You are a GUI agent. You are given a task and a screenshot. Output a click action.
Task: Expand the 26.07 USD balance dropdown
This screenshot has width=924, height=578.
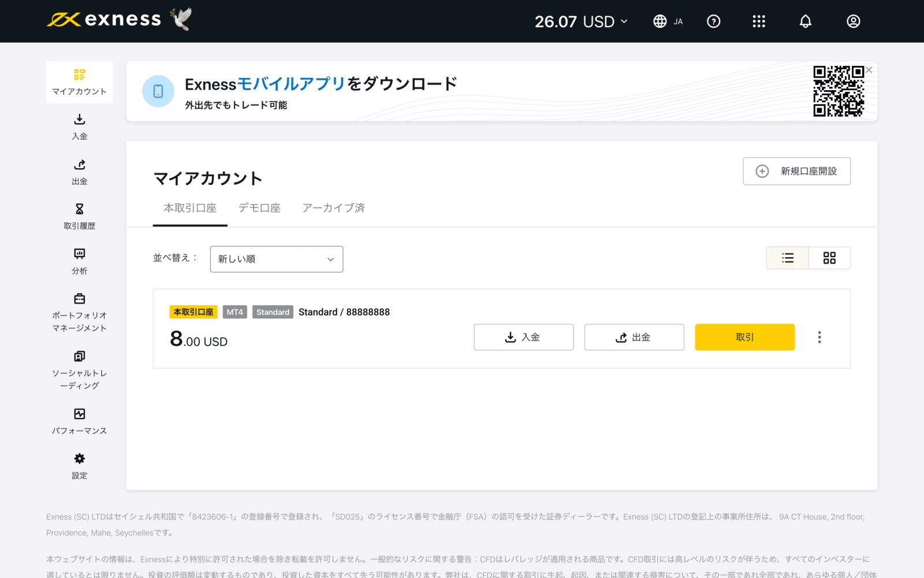pyautogui.click(x=581, y=21)
